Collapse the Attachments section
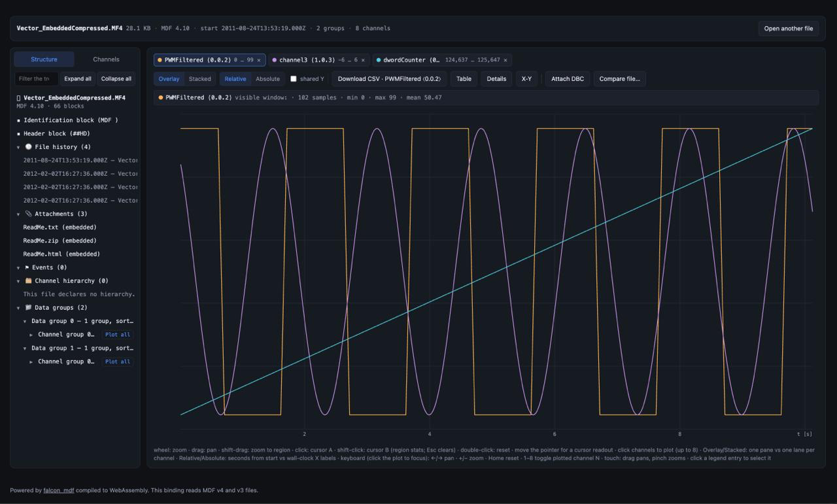Viewport: 837px width, 504px height. pyautogui.click(x=18, y=214)
